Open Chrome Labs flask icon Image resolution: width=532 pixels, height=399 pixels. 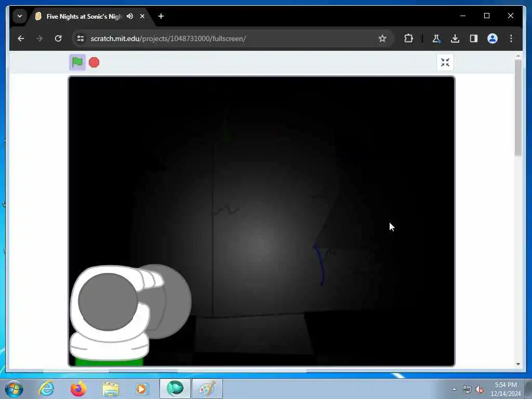tap(436, 38)
